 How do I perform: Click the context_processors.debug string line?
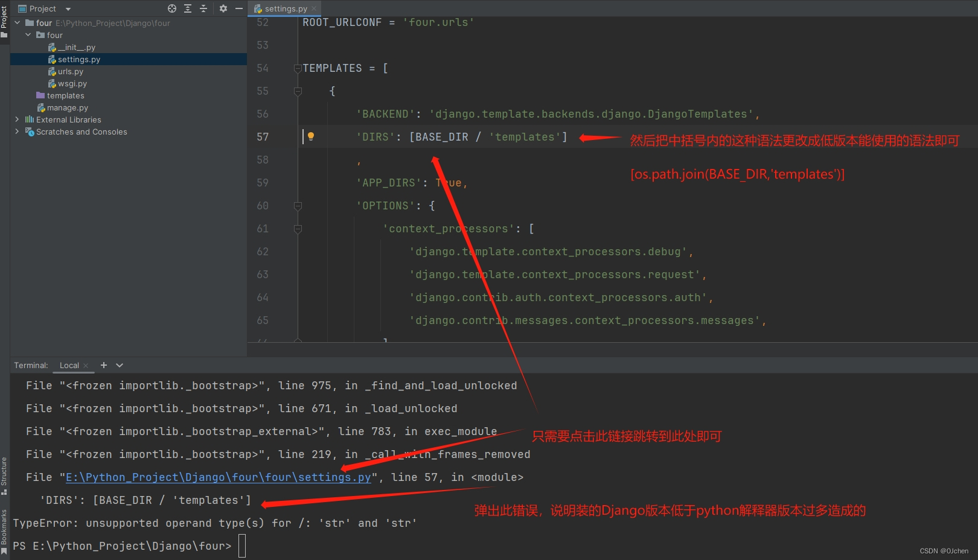548,252
